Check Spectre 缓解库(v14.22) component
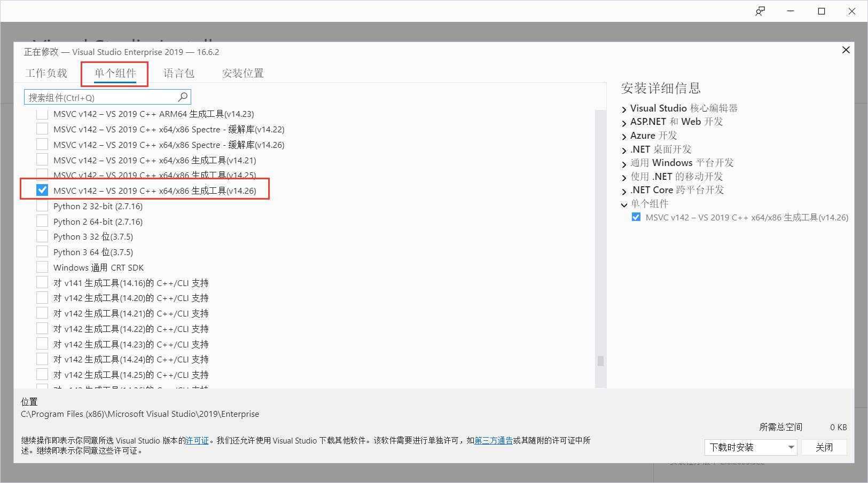This screenshot has height=483, width=868. coord(42,129)
